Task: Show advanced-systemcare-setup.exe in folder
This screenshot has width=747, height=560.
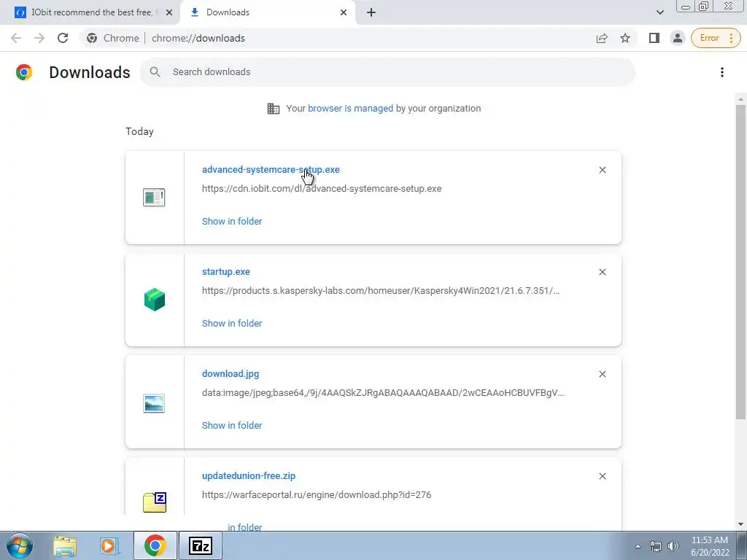Action: click(232, 221)
